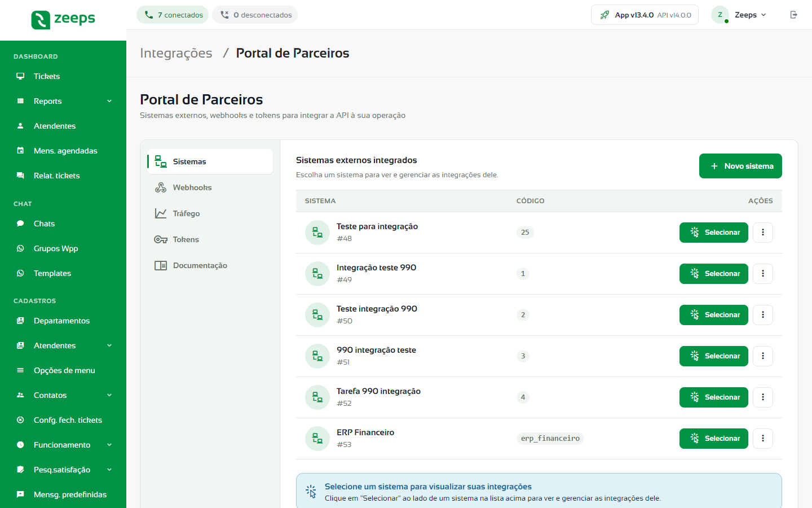Expand the Contatos submenu chevron
Viewport: 812px width, 508px height.
[109, 395]
